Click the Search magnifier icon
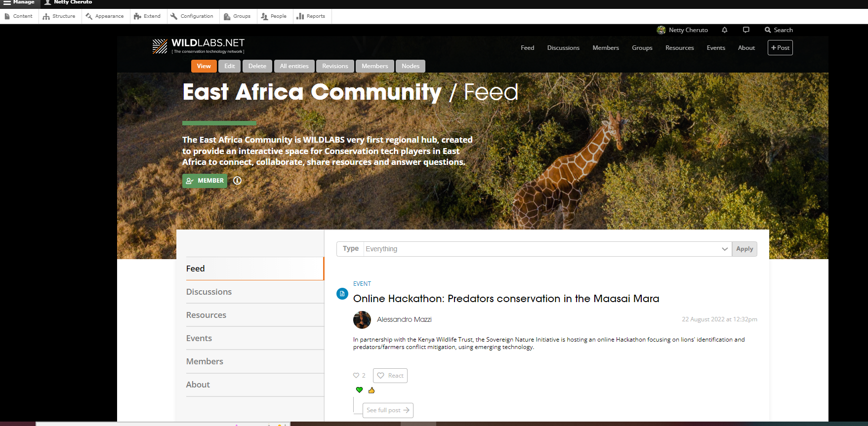This screenshot has height=426, width=868. coord(768,30)
